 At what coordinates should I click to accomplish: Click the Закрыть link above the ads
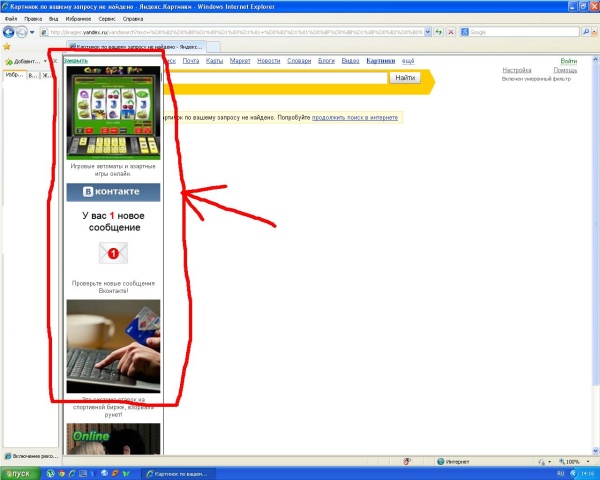[75, 60]
